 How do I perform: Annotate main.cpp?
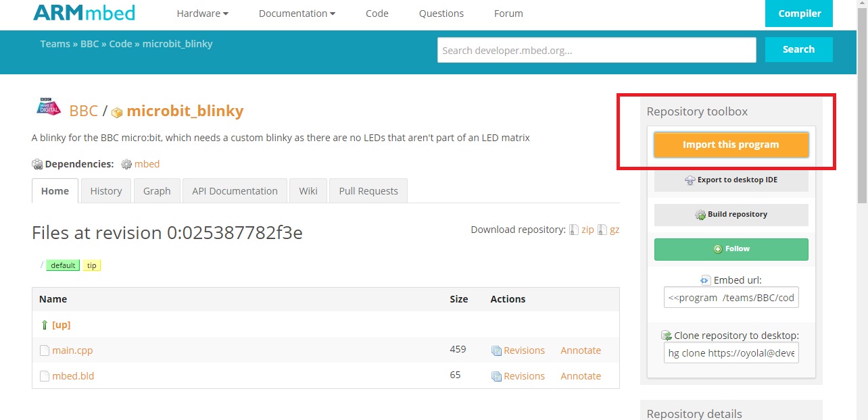coord(581,350)
